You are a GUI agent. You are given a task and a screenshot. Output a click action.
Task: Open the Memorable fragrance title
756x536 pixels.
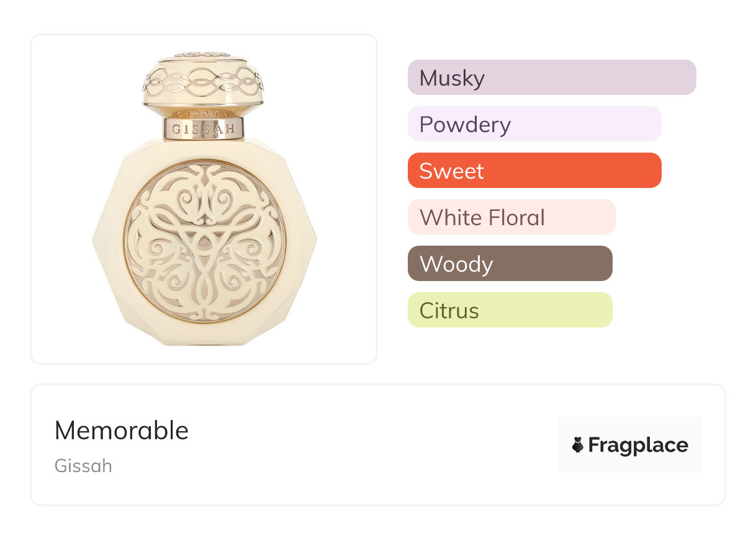point(122,431)
